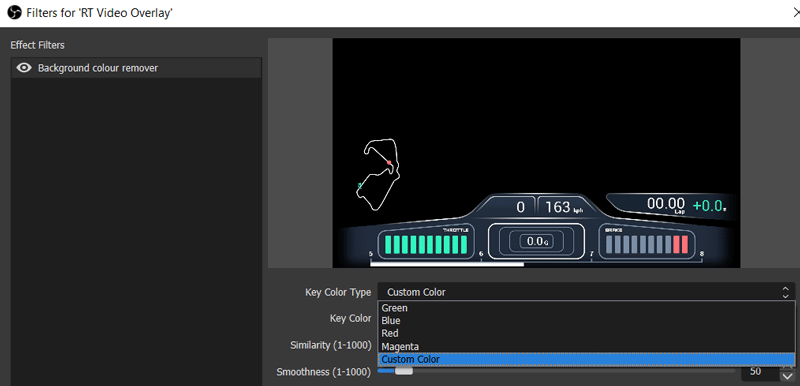Click the Key Color Type up-down arrows

coord(786,292)
